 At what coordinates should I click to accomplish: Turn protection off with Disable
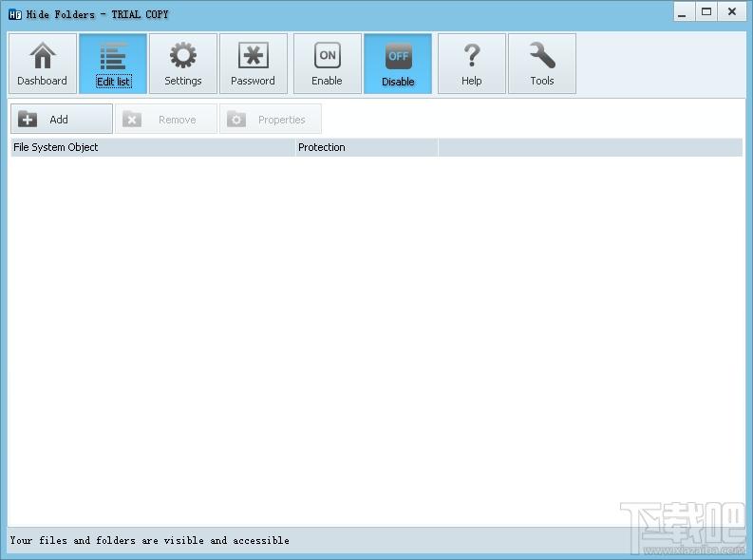[x=398, y=64]
